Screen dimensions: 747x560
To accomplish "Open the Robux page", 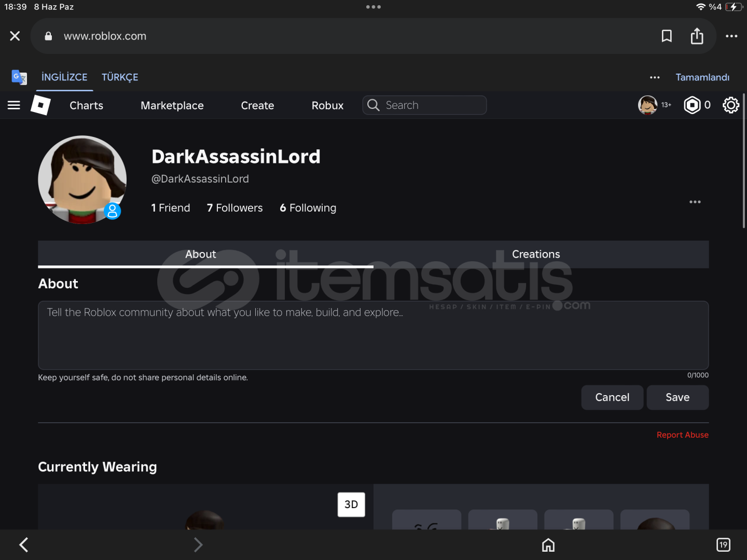I will (x=327, y=105).
